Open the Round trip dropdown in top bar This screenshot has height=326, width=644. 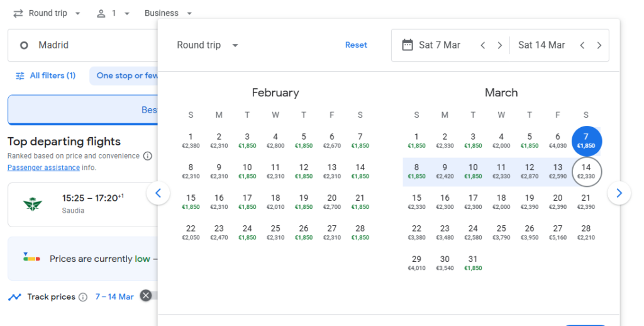pos(47,13)
